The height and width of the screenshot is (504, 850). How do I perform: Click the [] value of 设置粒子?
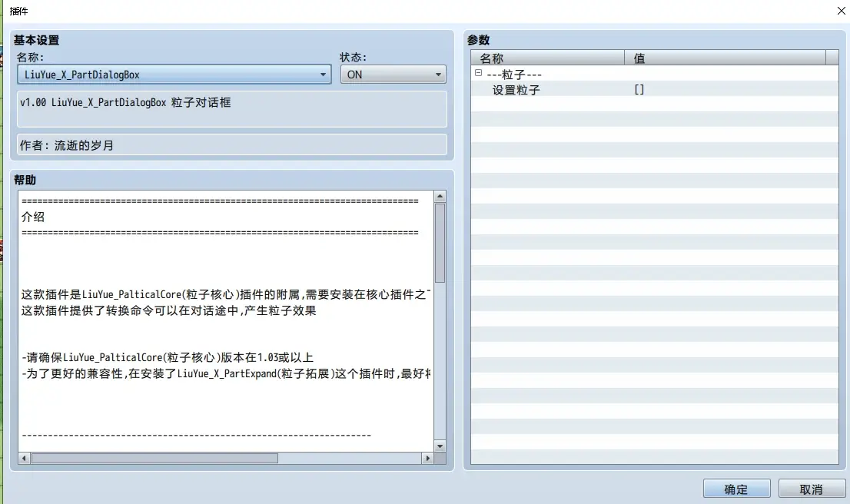(x=639, y=90)
